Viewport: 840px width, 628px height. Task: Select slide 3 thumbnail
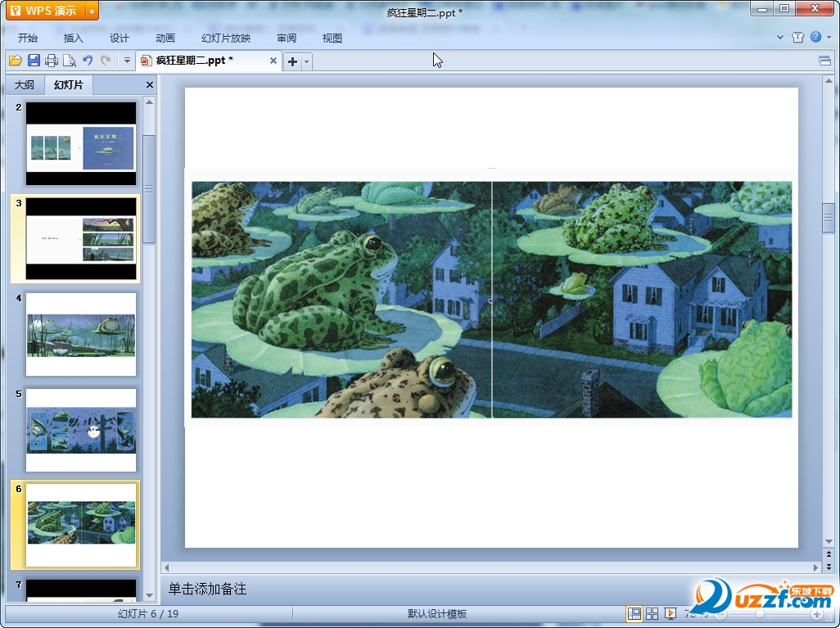coord(81,238)
